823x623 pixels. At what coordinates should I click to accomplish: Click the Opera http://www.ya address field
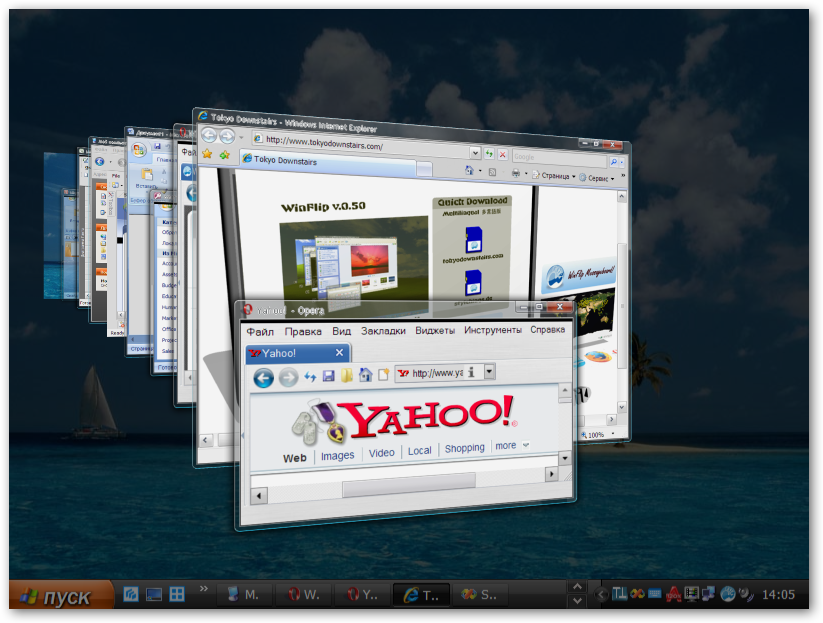pyautogui.click(x=437, y=373)
